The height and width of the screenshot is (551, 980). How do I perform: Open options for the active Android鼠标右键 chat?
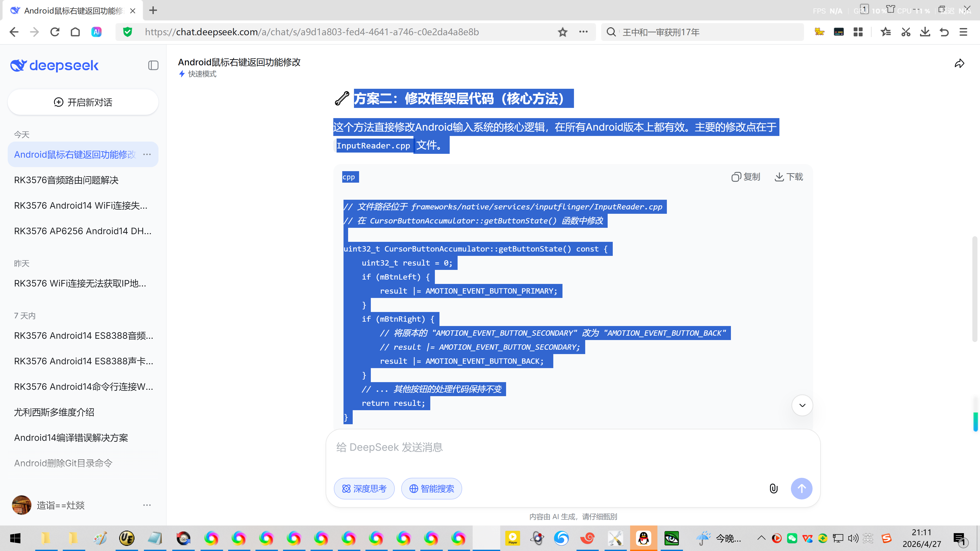[x=147, y=154]
